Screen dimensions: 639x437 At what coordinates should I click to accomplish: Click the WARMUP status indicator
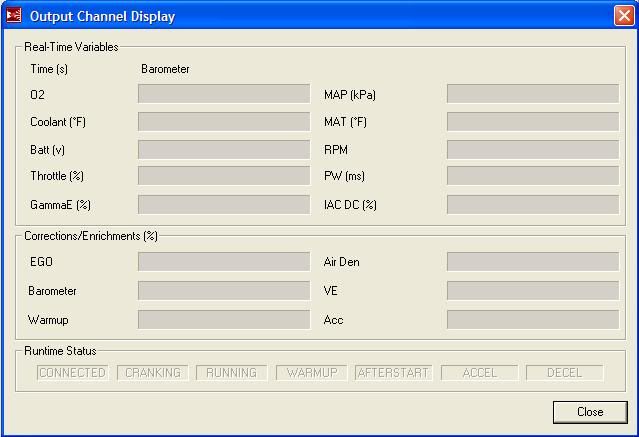pyautogui.click(x=311, y=373)
